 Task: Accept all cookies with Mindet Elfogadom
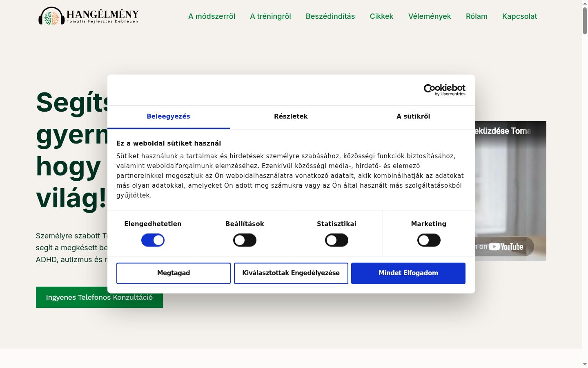408,273
